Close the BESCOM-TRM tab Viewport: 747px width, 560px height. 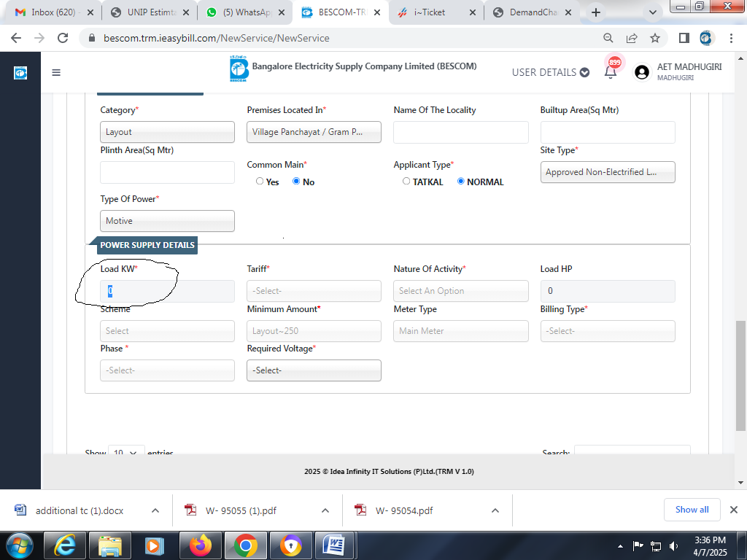tap(377, 12)
